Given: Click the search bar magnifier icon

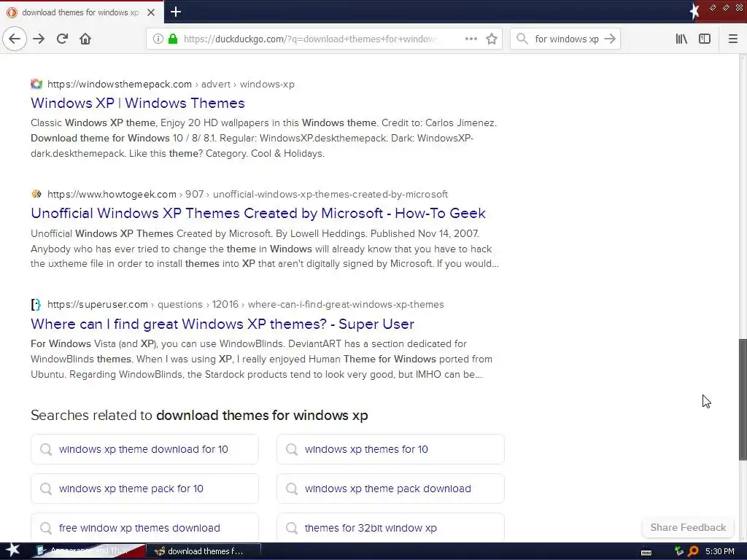Looking at the screenshot, I should click(x=522, y=39).
